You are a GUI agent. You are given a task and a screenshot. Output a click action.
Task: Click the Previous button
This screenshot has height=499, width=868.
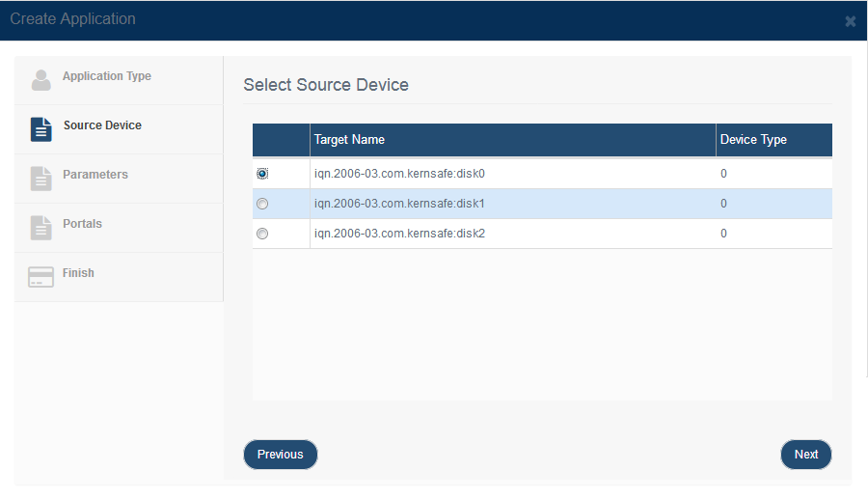pos(281,455)
